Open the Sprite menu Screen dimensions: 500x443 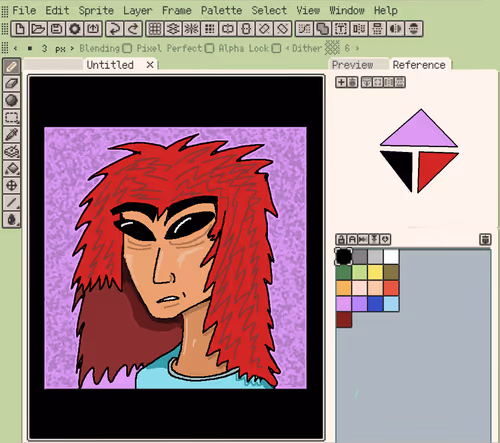pyautogui.click(x=96, y=10)
